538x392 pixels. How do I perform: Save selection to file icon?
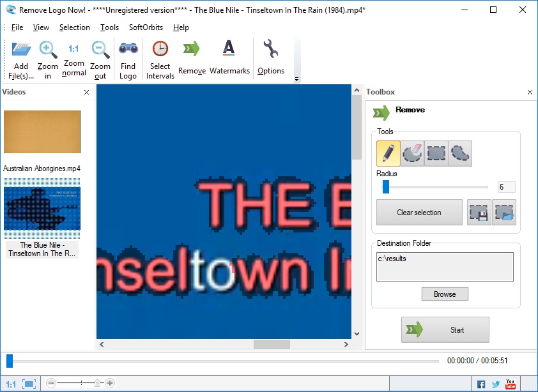click(x=479, y=213)
